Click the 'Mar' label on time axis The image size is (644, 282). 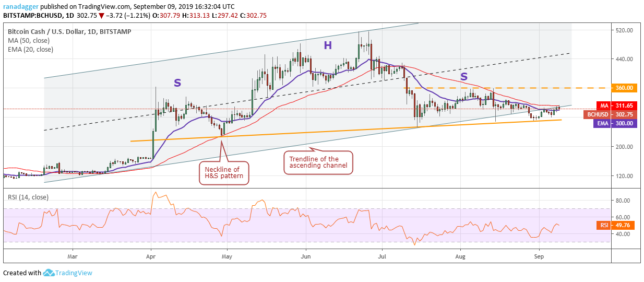[73, 256]
